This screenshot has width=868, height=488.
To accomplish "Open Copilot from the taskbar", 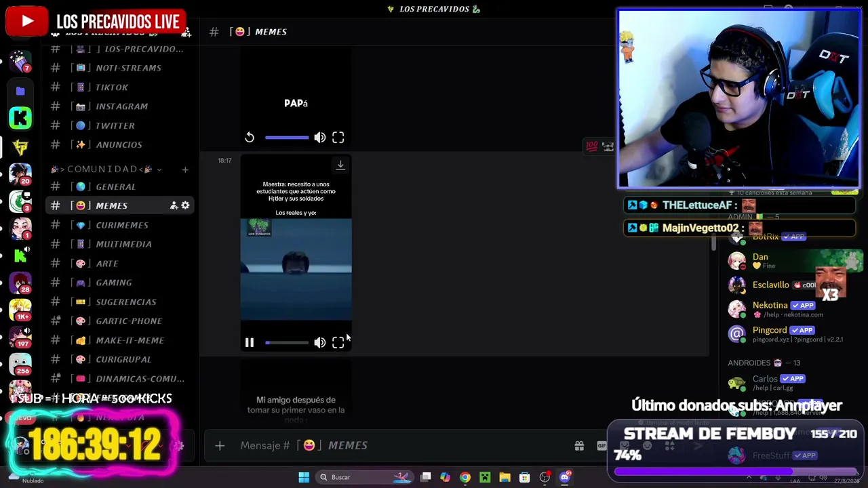I will [445, 477].
